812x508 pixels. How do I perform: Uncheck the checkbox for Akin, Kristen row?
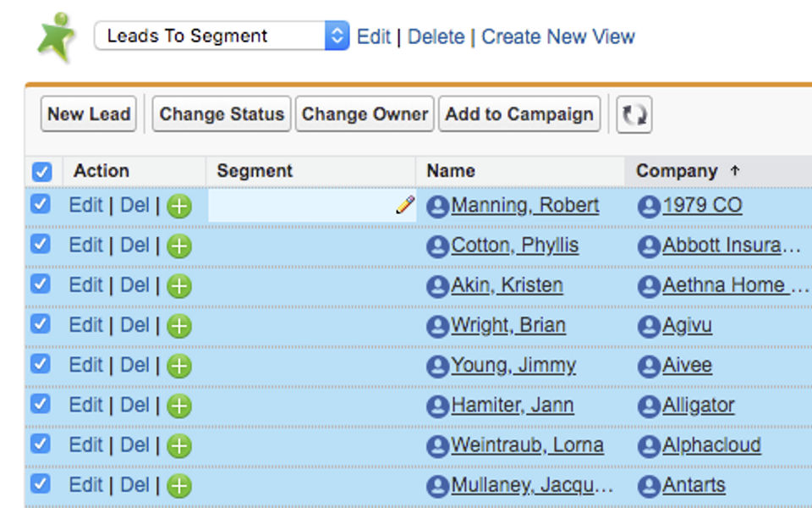pos(41,284)
